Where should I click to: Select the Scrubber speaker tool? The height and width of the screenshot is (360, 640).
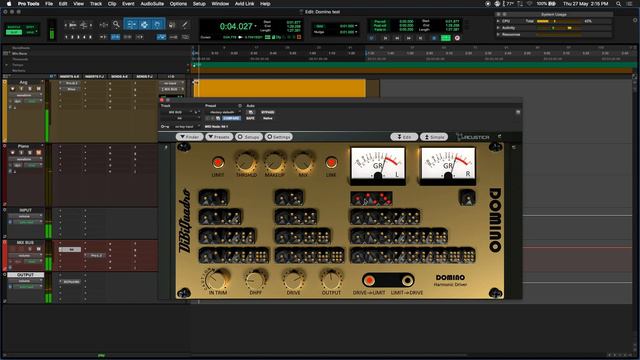[172, 25]
